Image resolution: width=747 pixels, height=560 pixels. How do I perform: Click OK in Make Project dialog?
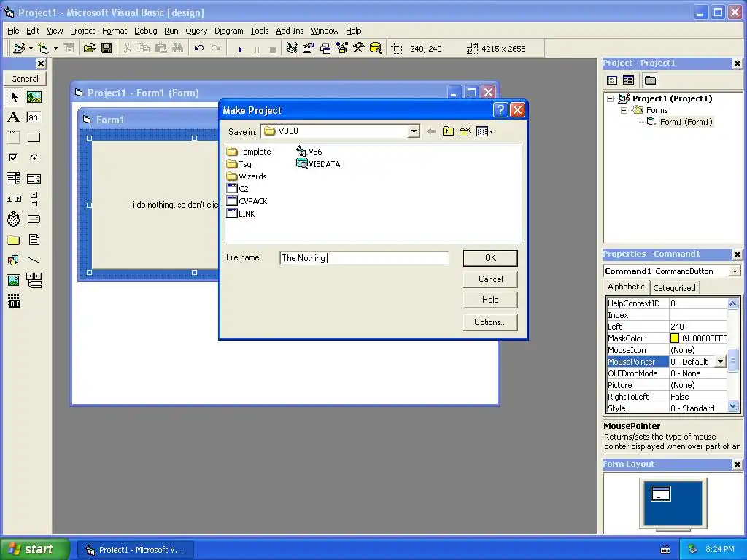490,258
